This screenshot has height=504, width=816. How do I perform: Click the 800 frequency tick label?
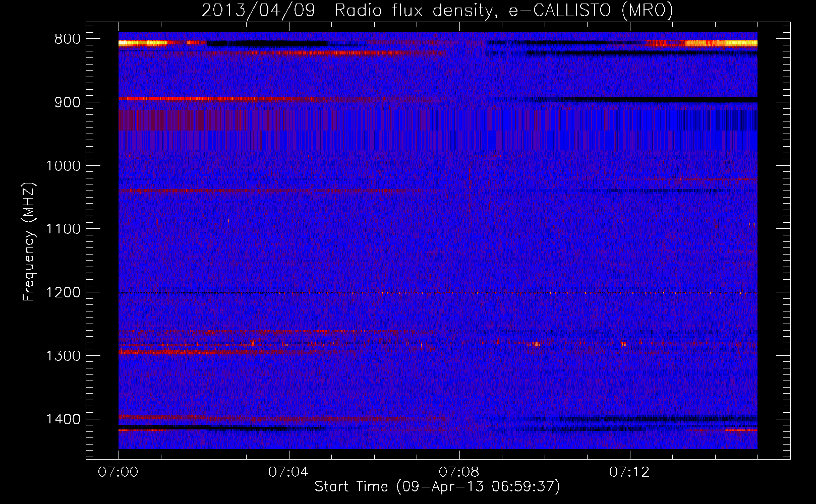(x=68, y=39)
